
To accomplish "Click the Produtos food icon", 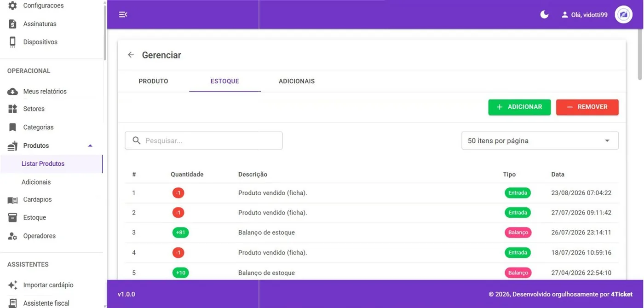I will (x=13, y=146).
